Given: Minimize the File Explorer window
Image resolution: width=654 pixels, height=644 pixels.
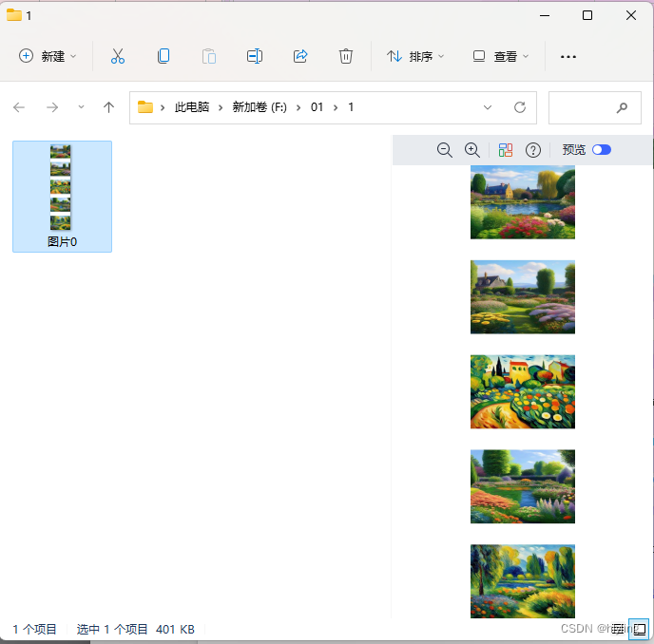Looking at the screenshot, I should [545, 15].
